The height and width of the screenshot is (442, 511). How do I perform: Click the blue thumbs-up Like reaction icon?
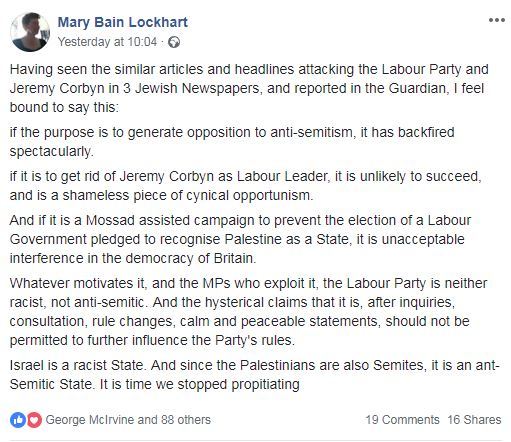18,420
